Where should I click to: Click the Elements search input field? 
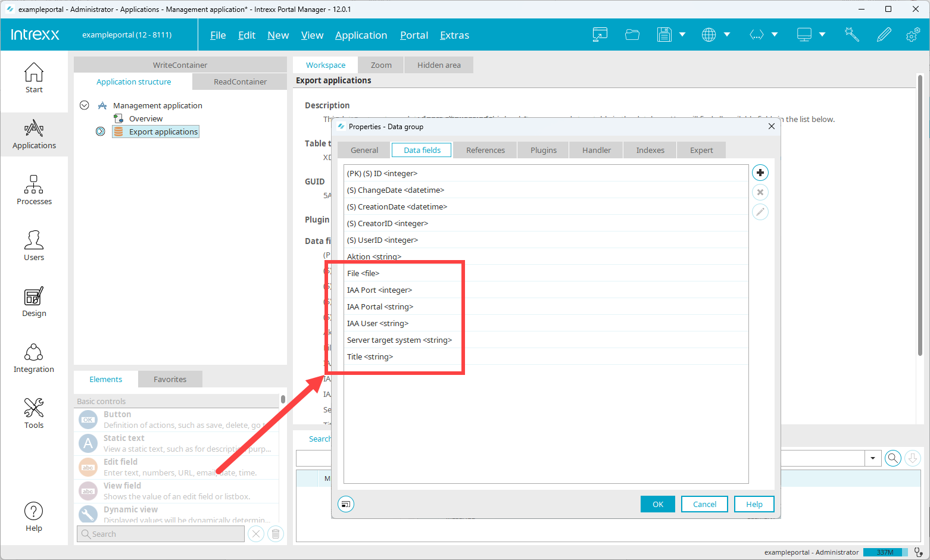[x=161, y=534]
